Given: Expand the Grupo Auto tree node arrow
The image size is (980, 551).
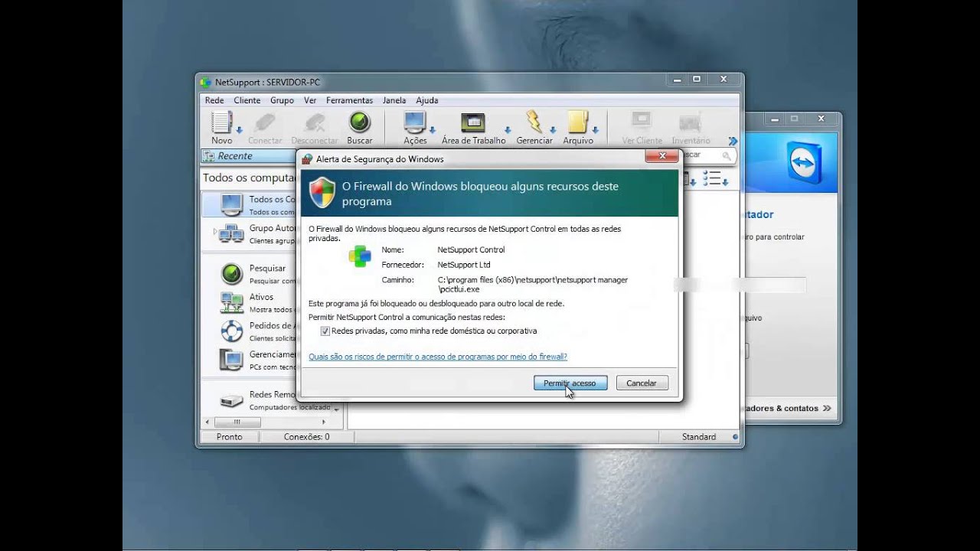Looking at the screenshot, I should click(x=215, y=230).
